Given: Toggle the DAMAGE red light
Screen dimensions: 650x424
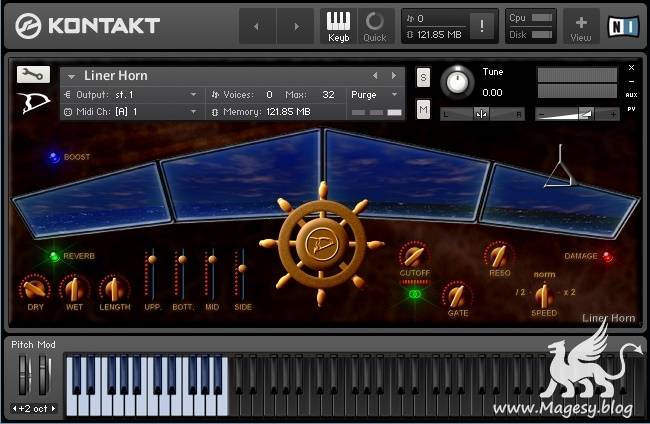Looking at the screenshot, I should pos(608,257).
